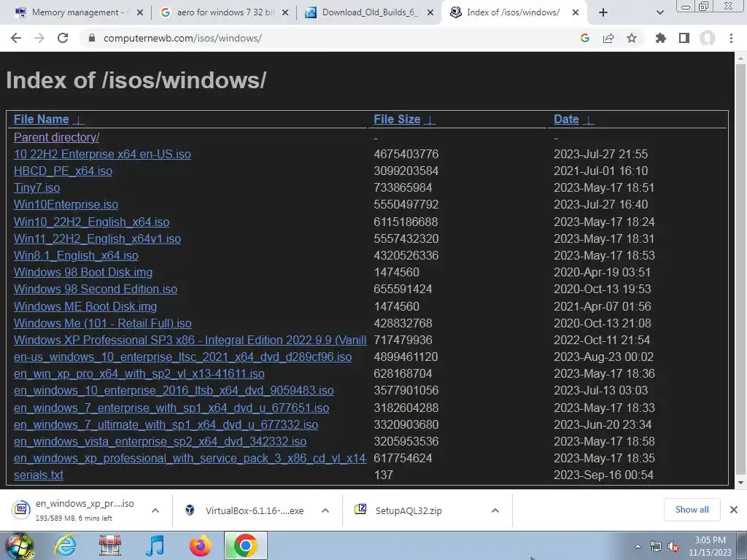Viewport: 747px width, 560px height.
Task: Click the network tray icon
Action: pos(656,547)
